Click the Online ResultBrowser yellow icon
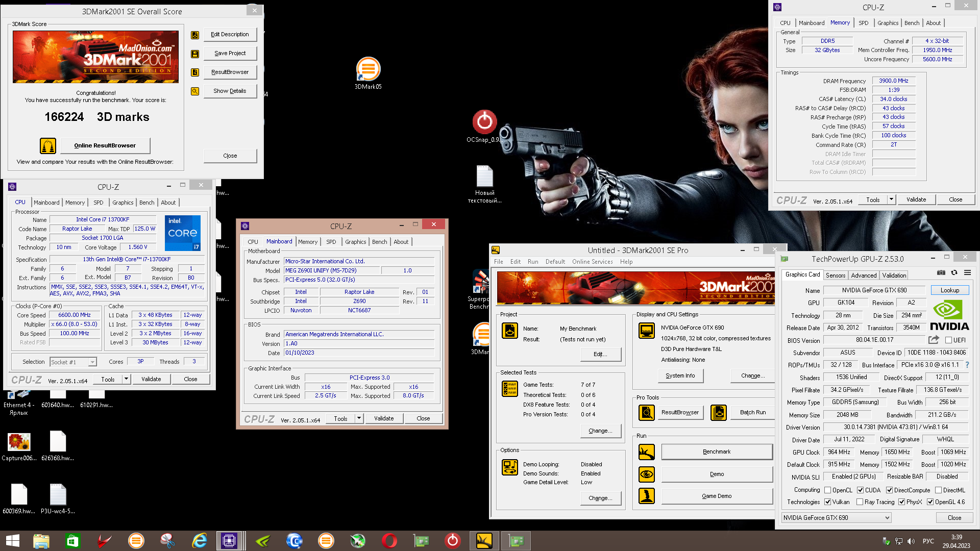 (x=48, y=146)
